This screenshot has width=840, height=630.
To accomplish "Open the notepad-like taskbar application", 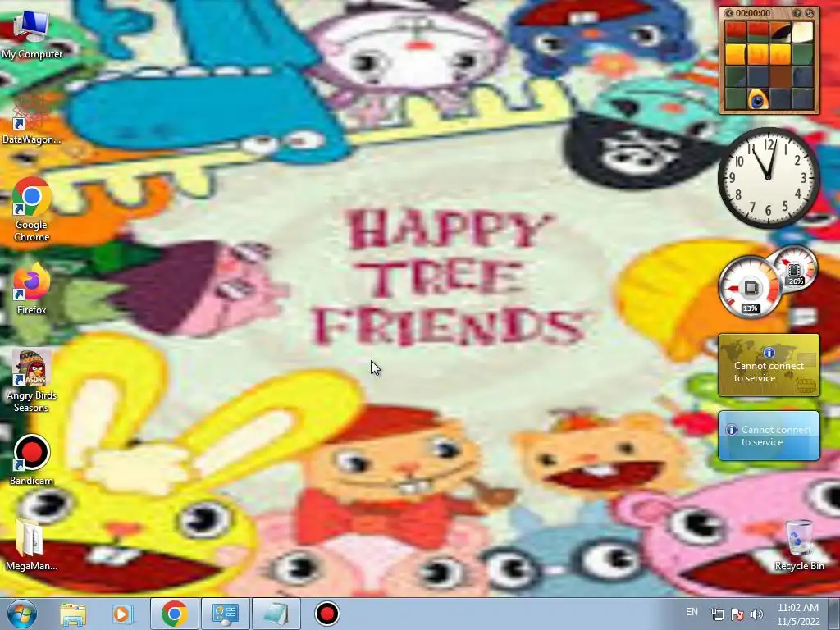I will click(276, 614).
